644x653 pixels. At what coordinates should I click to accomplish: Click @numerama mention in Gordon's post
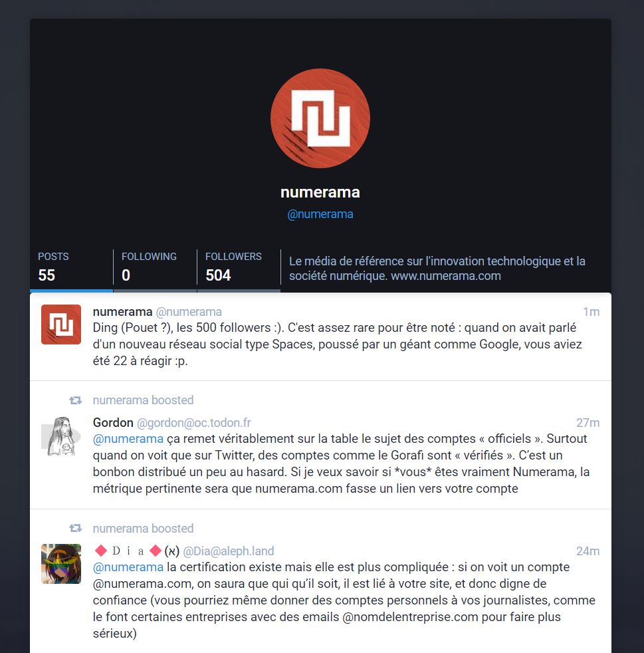[x=128, y=439]
